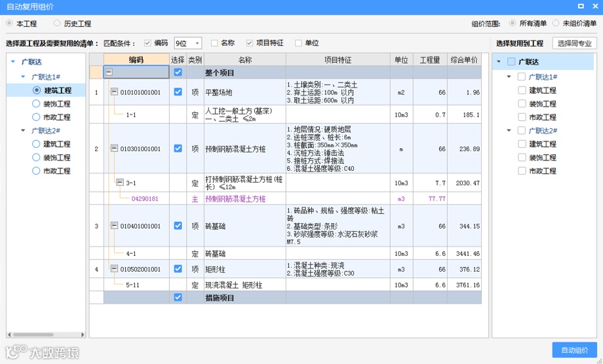Select 装饰工程 under 广联达2# source
The image size is (603, 364).
point(36,157)
